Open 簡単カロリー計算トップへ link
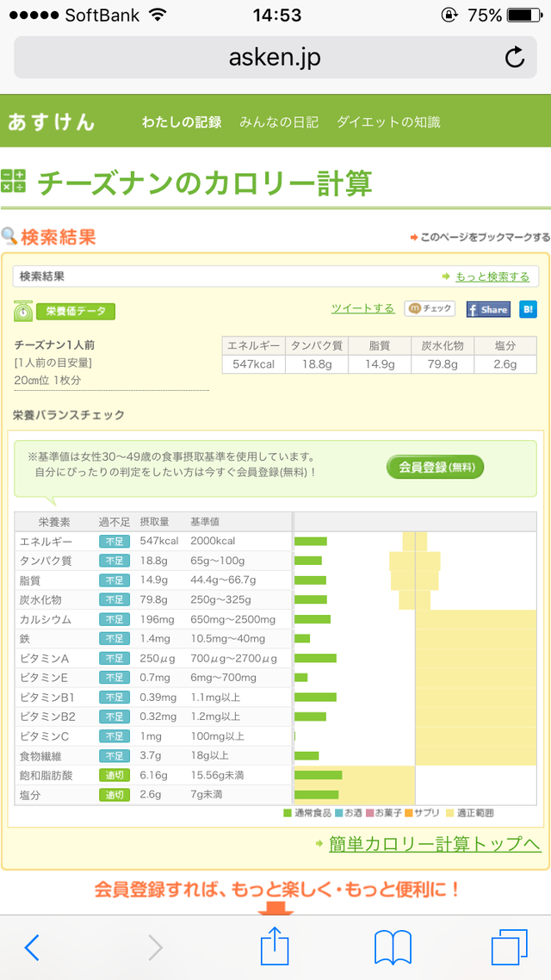This screenshot has width=551, height=980. [x=435, y=843]
